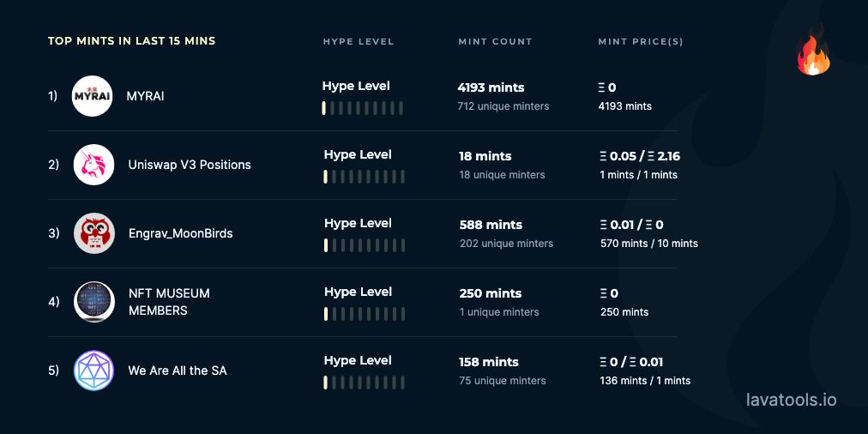
Task: Click the MINT COUNT column header
Action: 496,41
